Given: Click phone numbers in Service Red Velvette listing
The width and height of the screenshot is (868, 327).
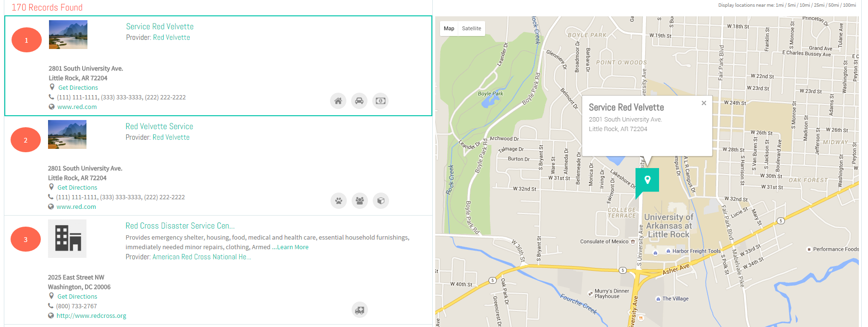Looking at the screenshot, I should [121, 97].
